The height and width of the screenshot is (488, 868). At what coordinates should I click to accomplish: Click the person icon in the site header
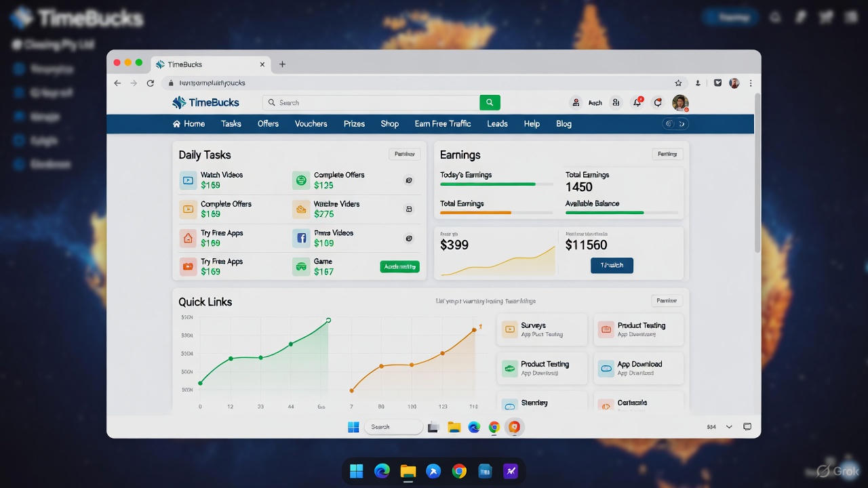(576, 102)
